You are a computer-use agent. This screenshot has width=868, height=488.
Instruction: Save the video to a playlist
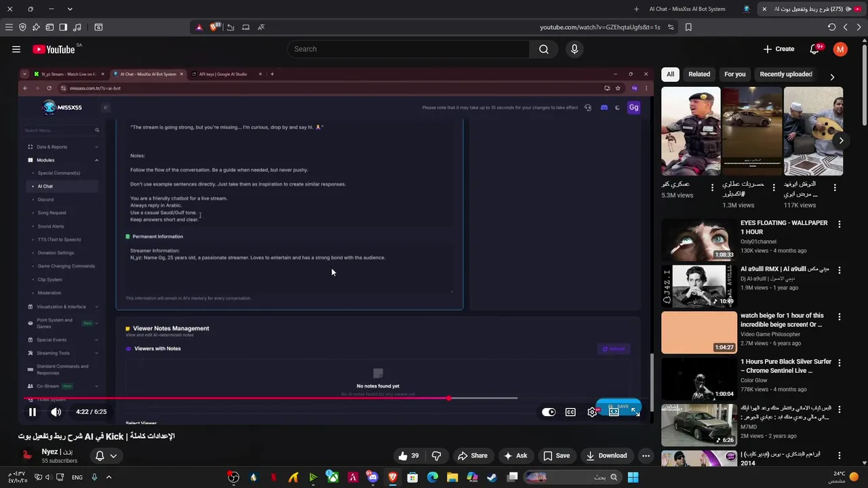(x=556, y=455)
